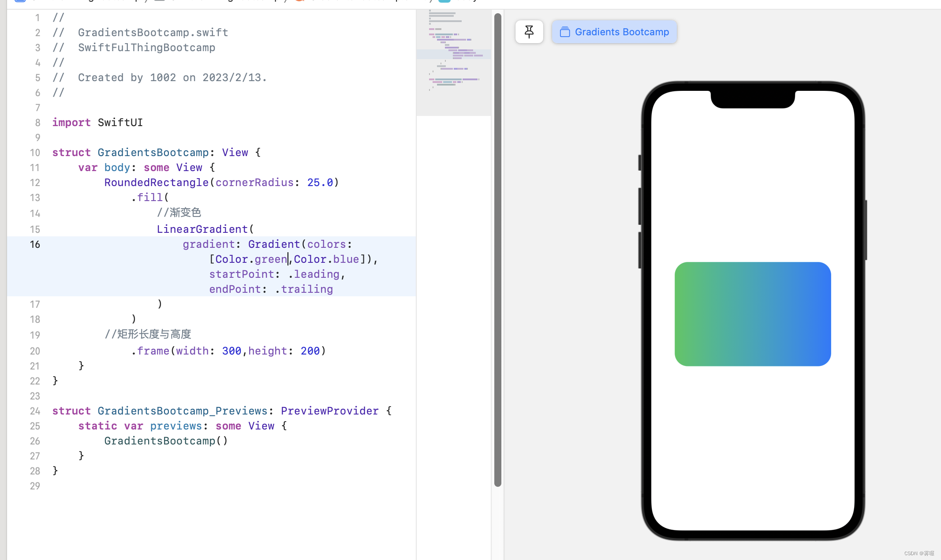Viewport: 941px width, 560px height.
Task: Click the GradientsBootcamp() call on line 26
Action: pos(166,441)
